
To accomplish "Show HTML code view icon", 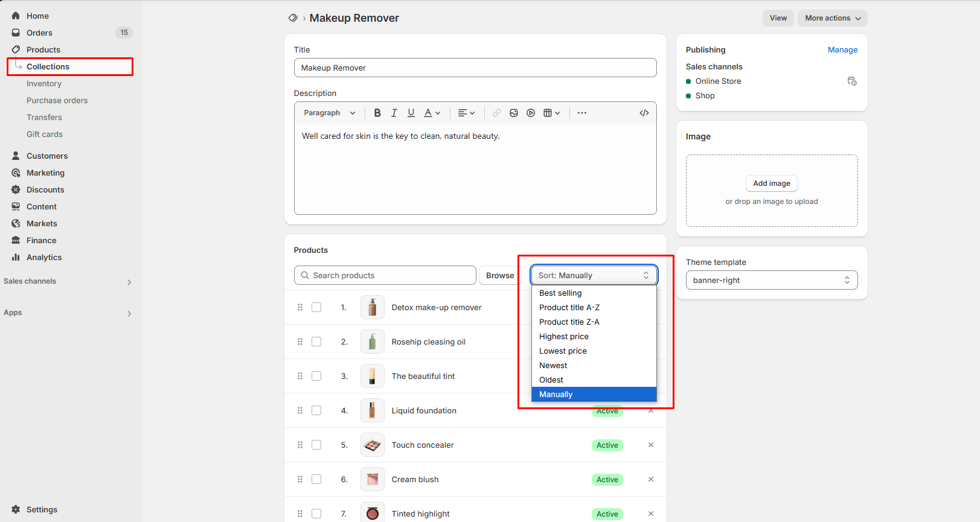I will click(644, 113).
